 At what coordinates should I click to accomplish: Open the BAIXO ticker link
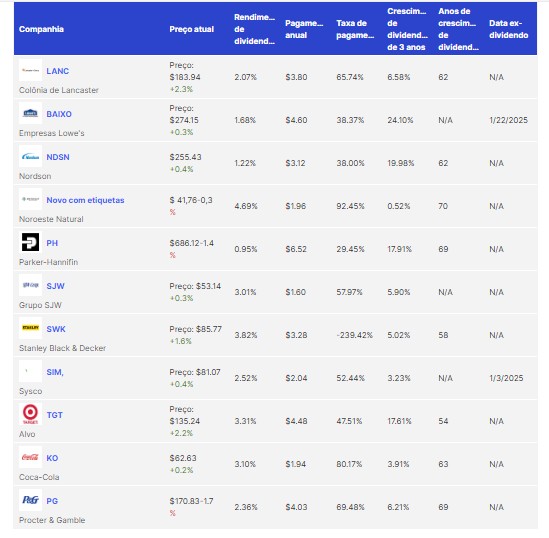coord(59,114)
